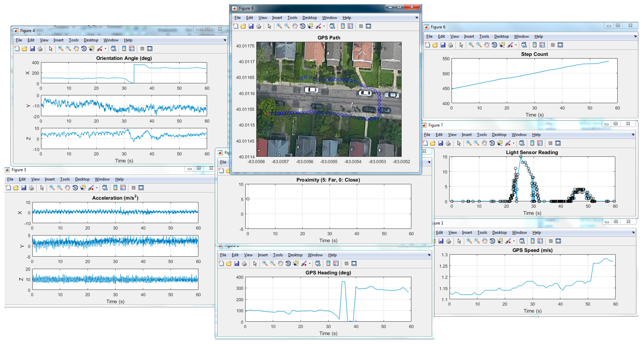Save icon in Figure 6 Step Count window
Screen dimensions: 644x344
point(443,45)
